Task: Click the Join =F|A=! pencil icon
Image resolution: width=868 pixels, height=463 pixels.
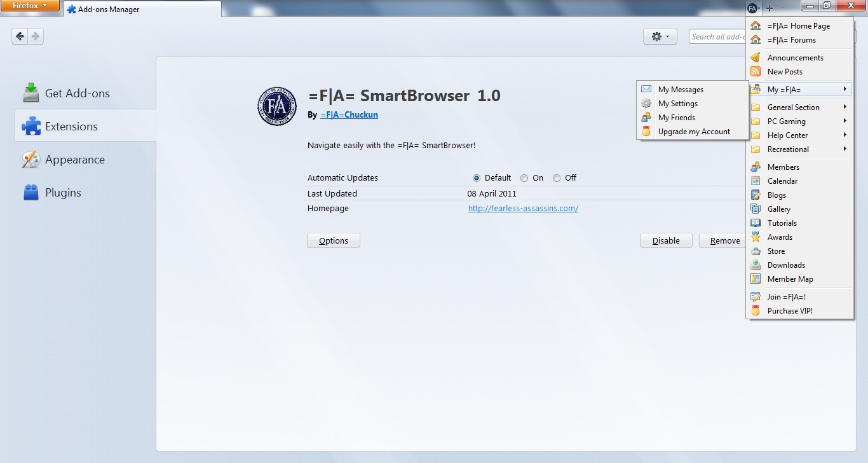Action: pyautogui.click(x=756, y=297)
